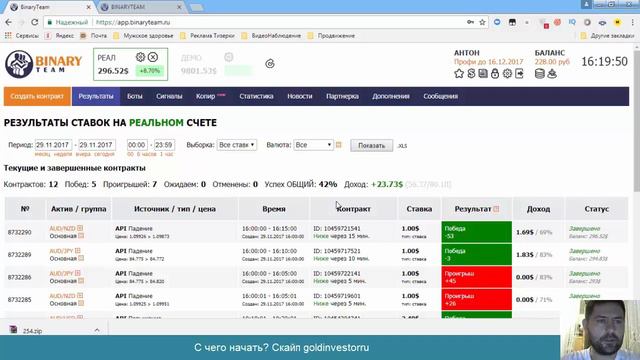Viewport: 640px width, 360px height.
Task: Open settings gear in ДЕМО account box
Action: click(229, 57)
